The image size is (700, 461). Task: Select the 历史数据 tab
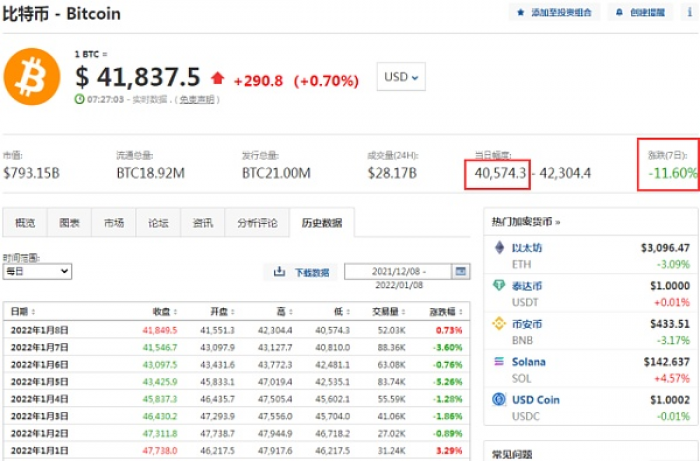322,223
